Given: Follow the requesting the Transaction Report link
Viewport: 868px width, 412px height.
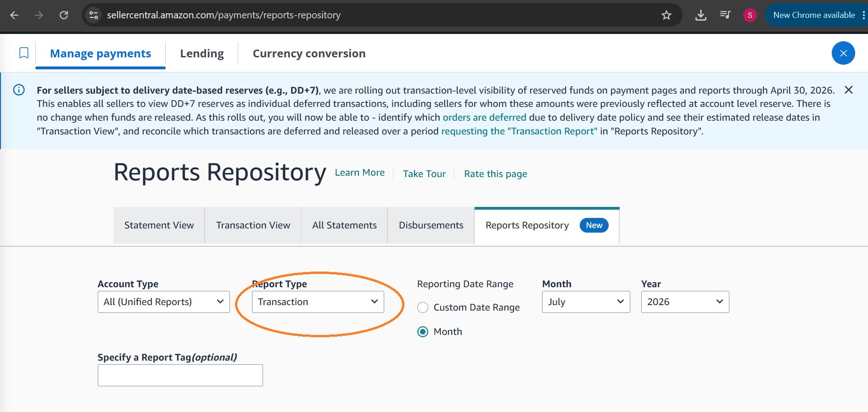Looking at the screenshot, I should 519,131.
